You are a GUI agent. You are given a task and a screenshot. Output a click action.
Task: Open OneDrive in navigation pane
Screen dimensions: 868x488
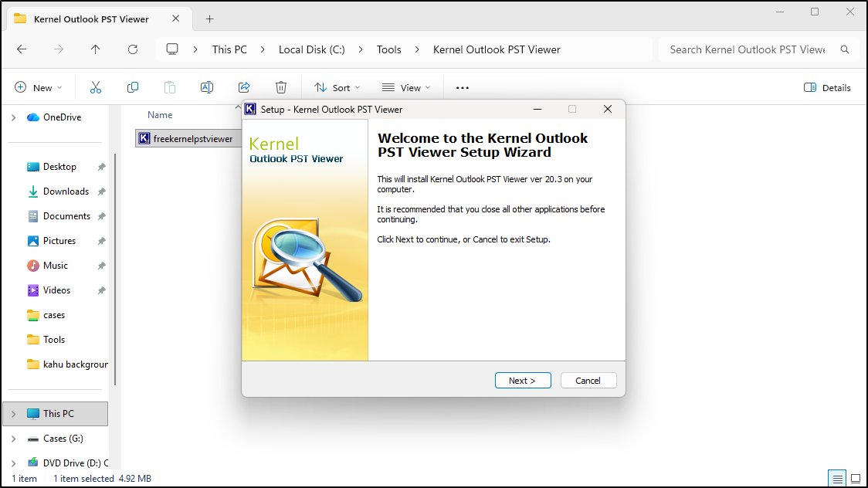click(54, 117)
